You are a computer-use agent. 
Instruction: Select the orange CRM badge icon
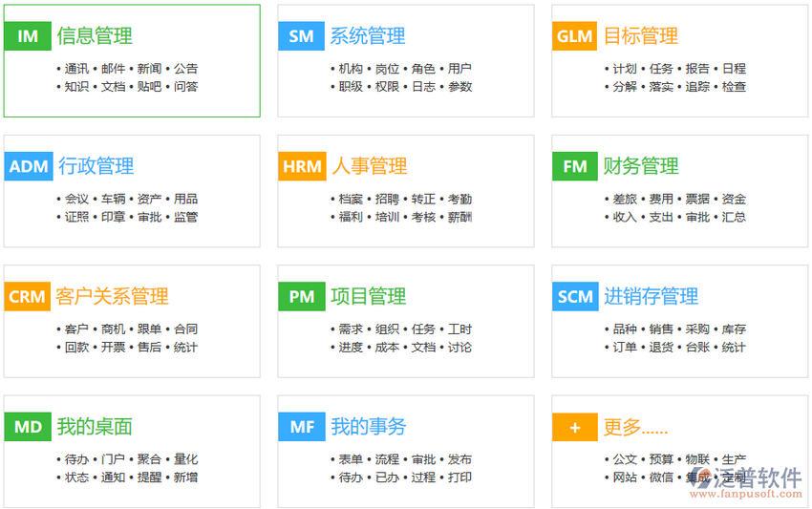pos(28,297)
